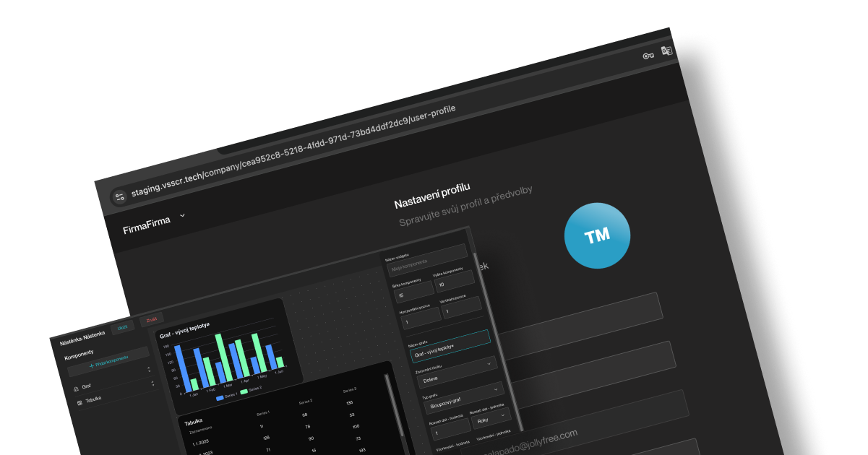Click the Výška komponenty field showing 10
Viewport: 868px width, 455px height.
(455, 282)
